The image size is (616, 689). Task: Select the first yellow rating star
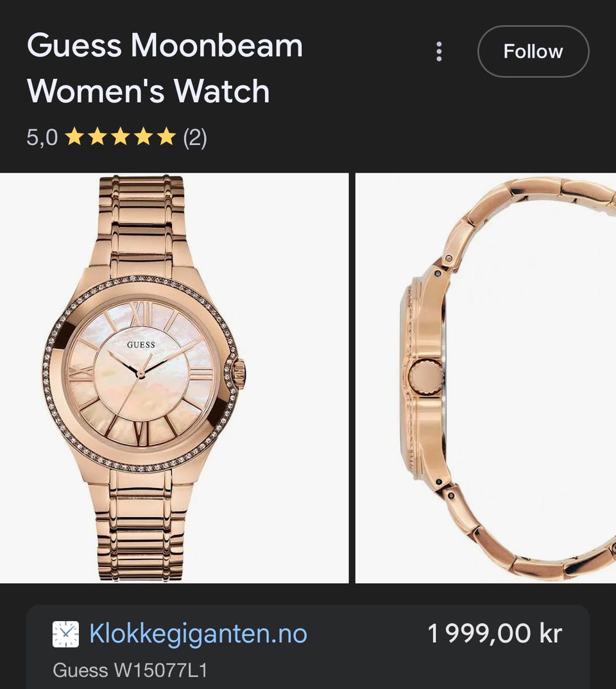coord(74,137)
